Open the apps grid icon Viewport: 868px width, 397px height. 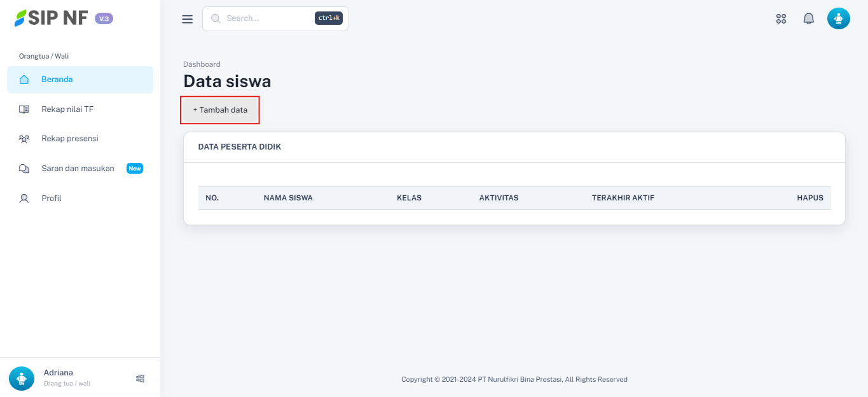coord(781,19)
